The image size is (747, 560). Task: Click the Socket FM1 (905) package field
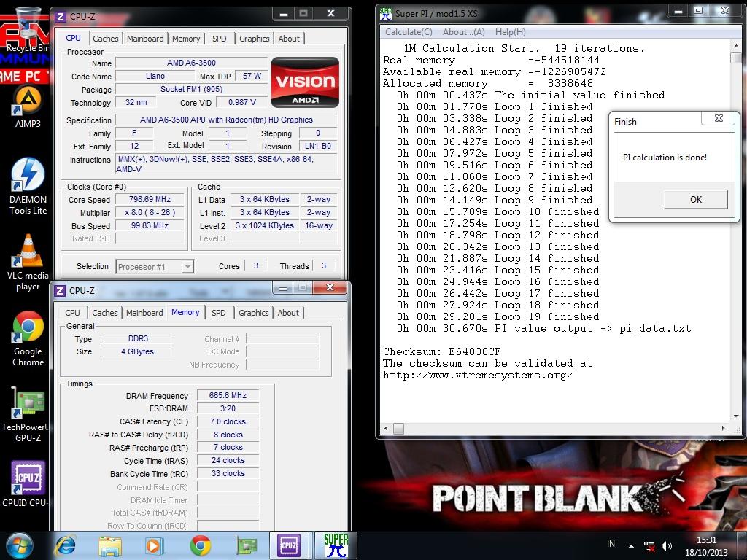[191, 89]
